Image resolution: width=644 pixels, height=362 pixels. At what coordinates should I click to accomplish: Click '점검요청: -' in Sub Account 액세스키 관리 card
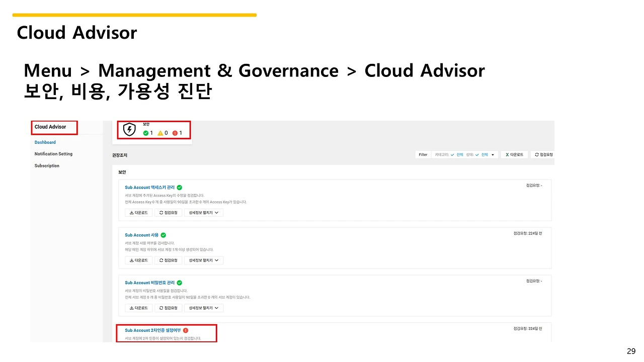[x=534, y=186]
